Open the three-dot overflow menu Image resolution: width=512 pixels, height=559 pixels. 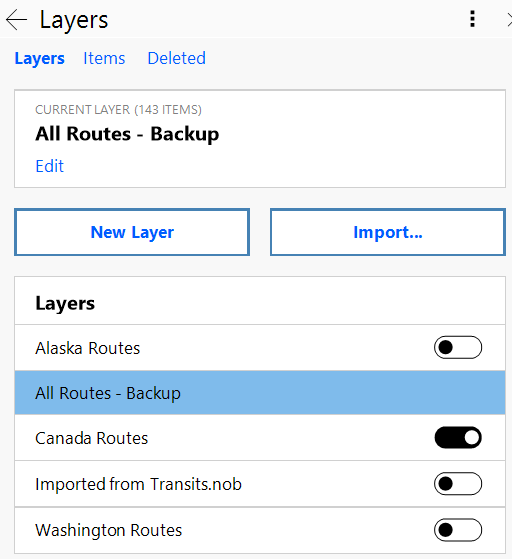[472, 19]
